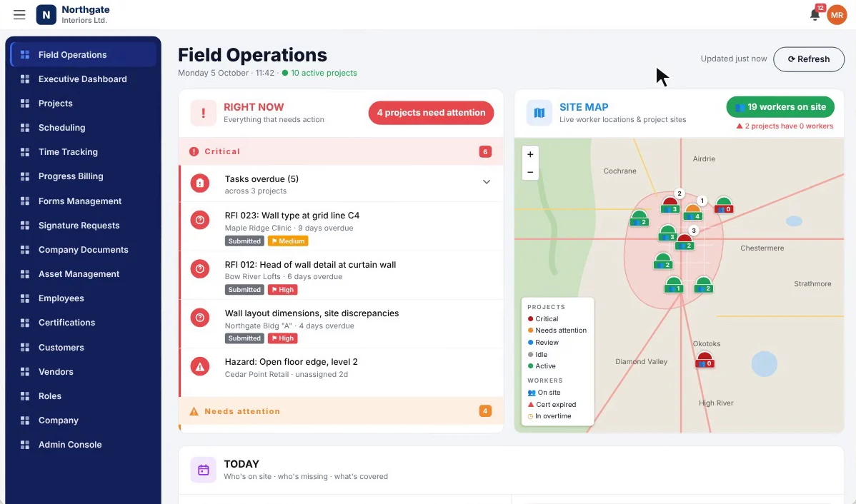Click the Tasks overdue alert icon
The image size is (856, 504).
click(200, 183)
